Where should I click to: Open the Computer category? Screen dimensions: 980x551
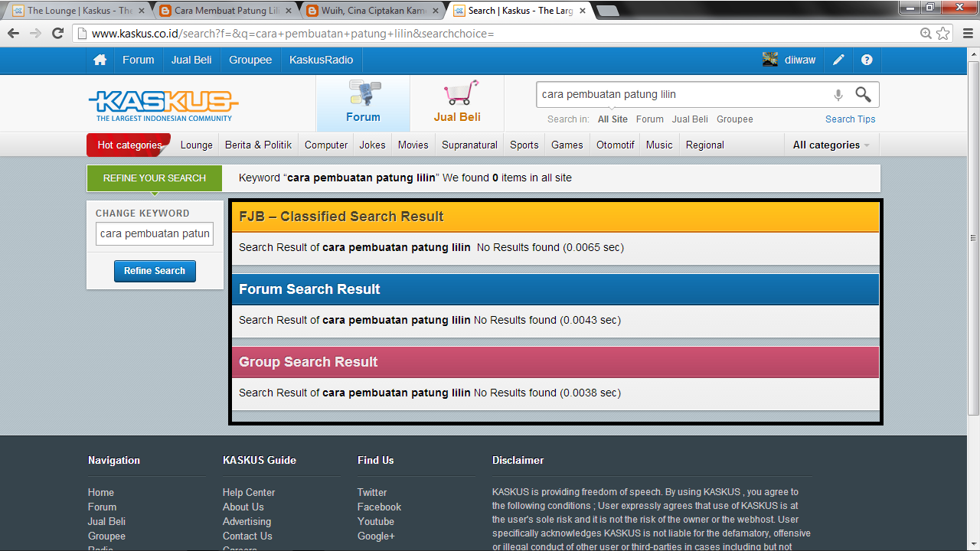(x=326, y=145)
